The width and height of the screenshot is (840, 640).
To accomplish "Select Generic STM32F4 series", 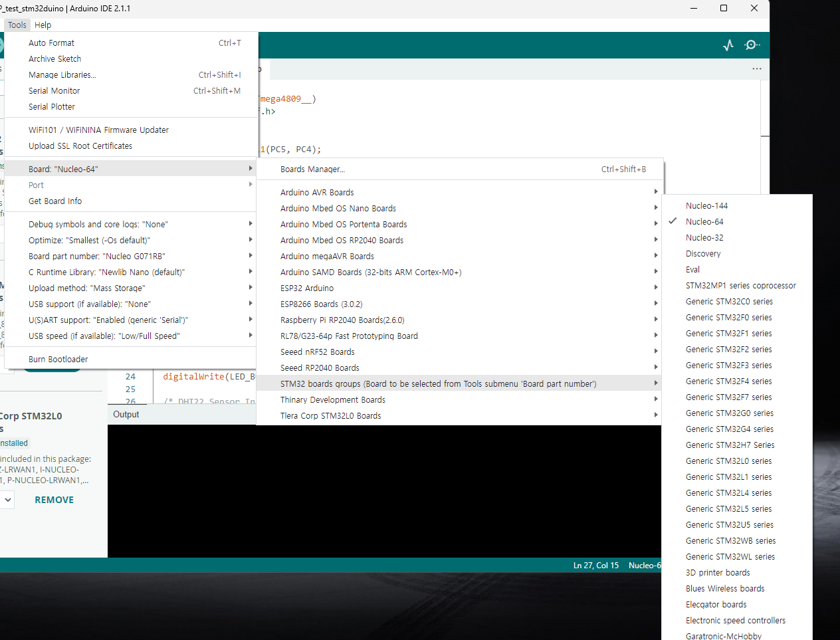I will tap(737, 381).
